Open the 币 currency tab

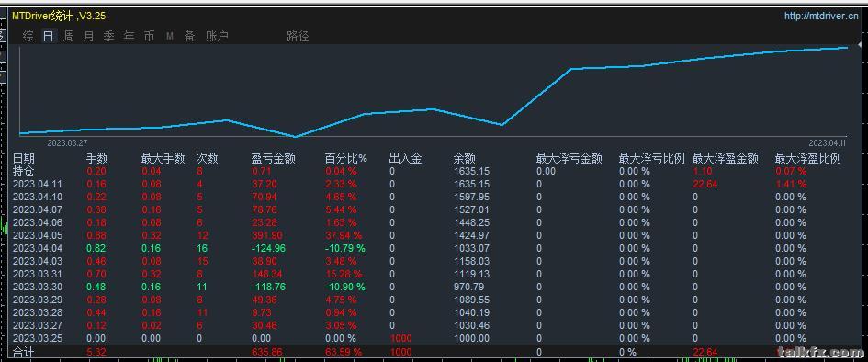149,37
